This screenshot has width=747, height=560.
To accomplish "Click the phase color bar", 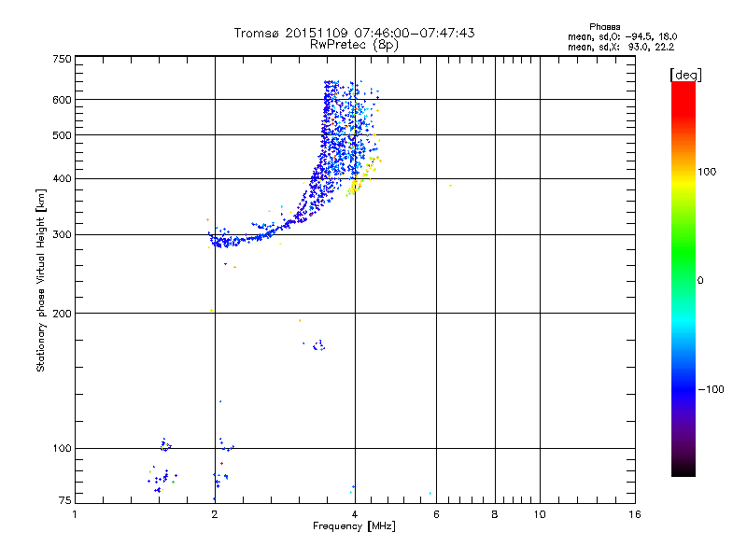I will pos(684,278).
